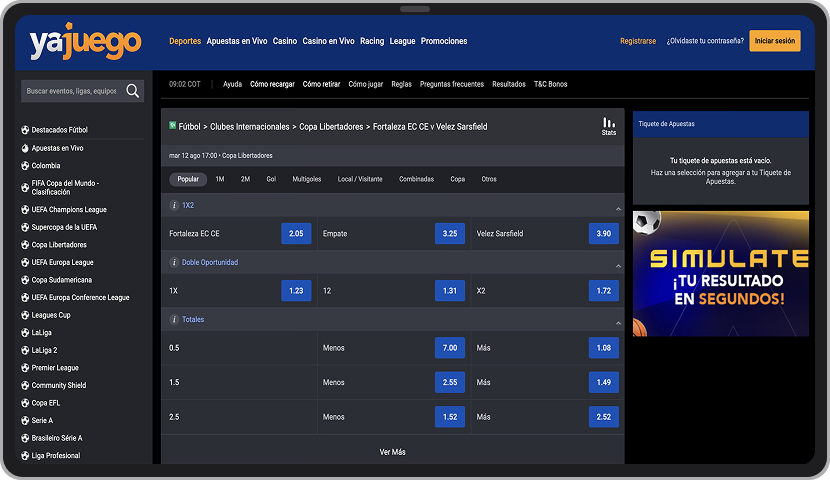The height and width of the screenshot is (480, 830).
Task: Click the Simulate resultado promo banner
Action: [x=720, y=274]
